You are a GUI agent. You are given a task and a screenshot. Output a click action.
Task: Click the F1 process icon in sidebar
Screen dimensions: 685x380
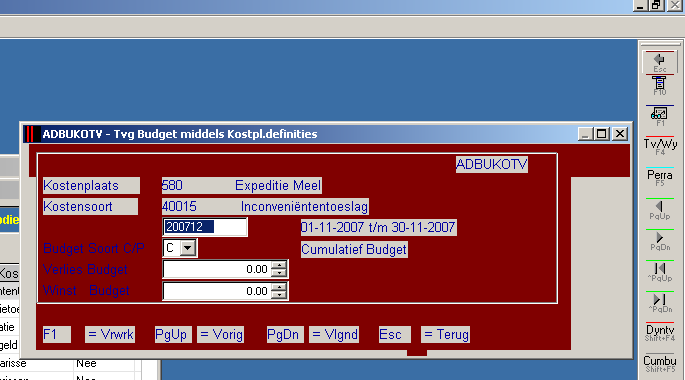coord(660,117)
